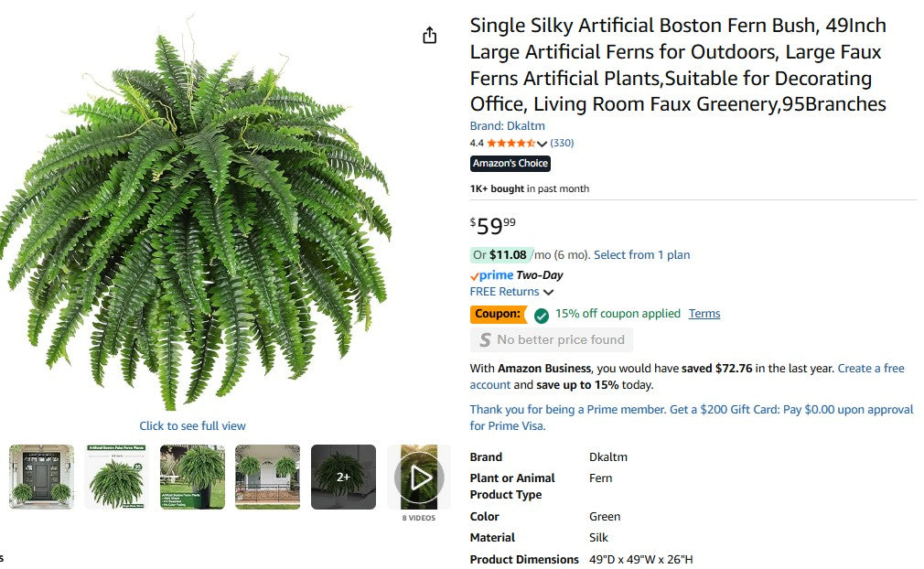Click the share icon
Image resolution: width=924 pixels, height=569 pixels.
point(429,34)
